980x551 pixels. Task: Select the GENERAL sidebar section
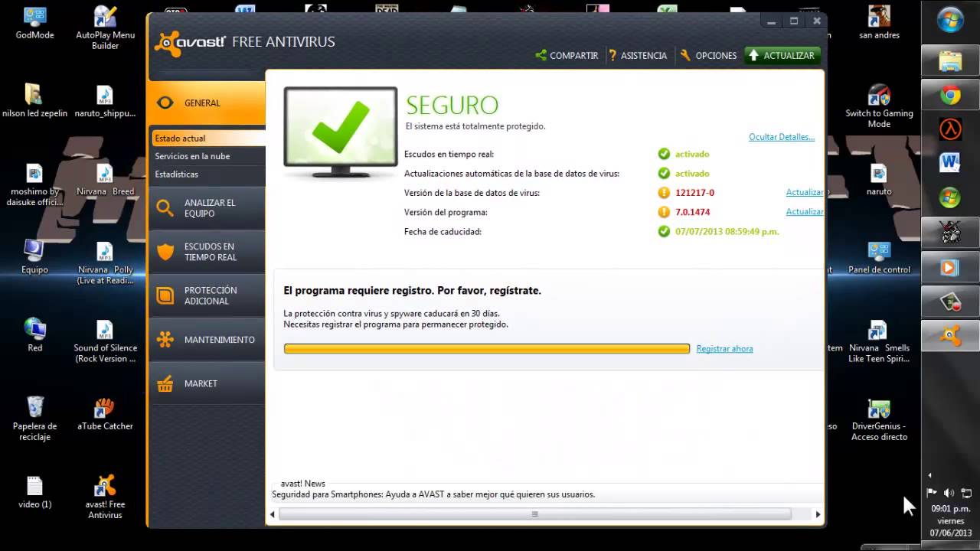point(207,103)
